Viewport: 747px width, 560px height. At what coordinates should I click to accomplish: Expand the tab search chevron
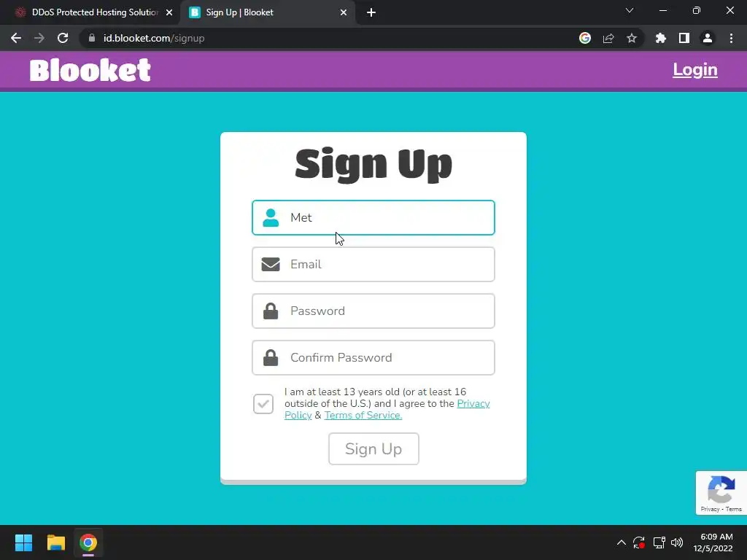point(630,10)
